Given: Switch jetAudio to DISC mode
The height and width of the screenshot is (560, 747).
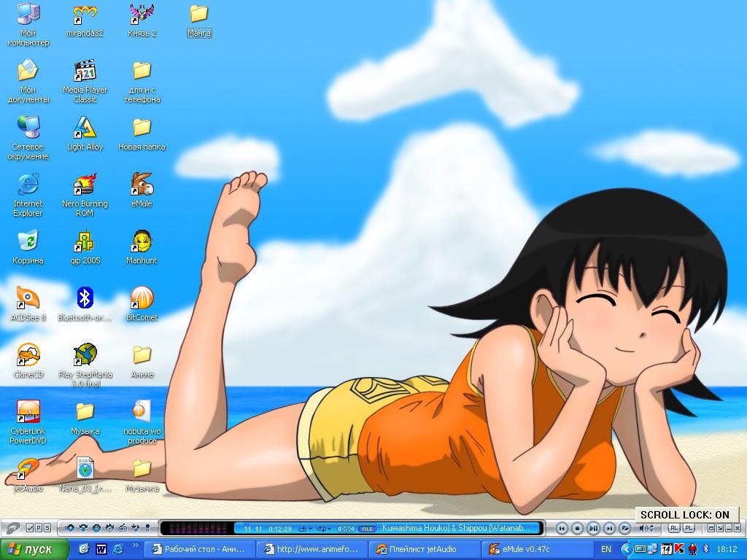Looking at the screenshot, I should 346,529.
